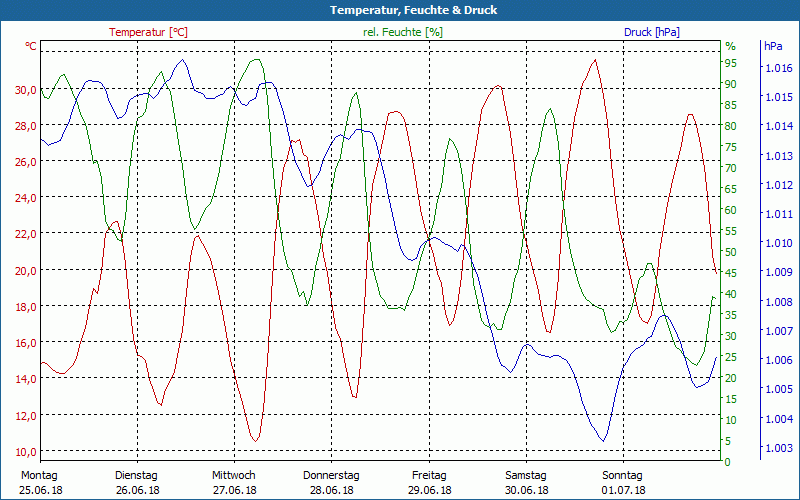Click the 'Mittwoch' day label
This screenshot has height=500, width=800.
point(234,476)
